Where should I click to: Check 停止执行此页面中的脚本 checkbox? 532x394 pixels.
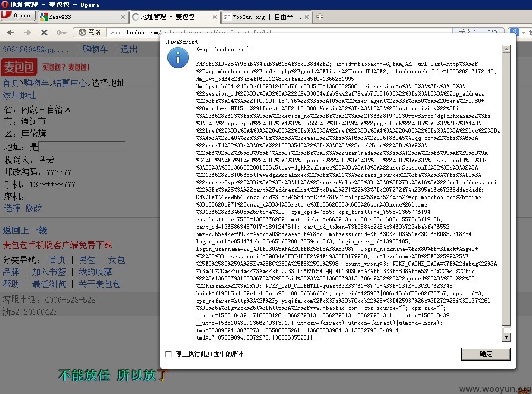(x=169, y=354)
